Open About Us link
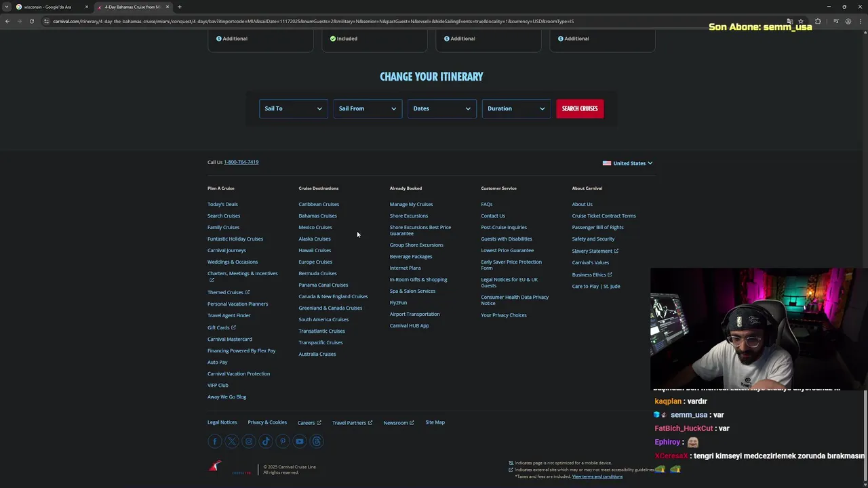This screenshot has height=488, width=868. (582, 204)
